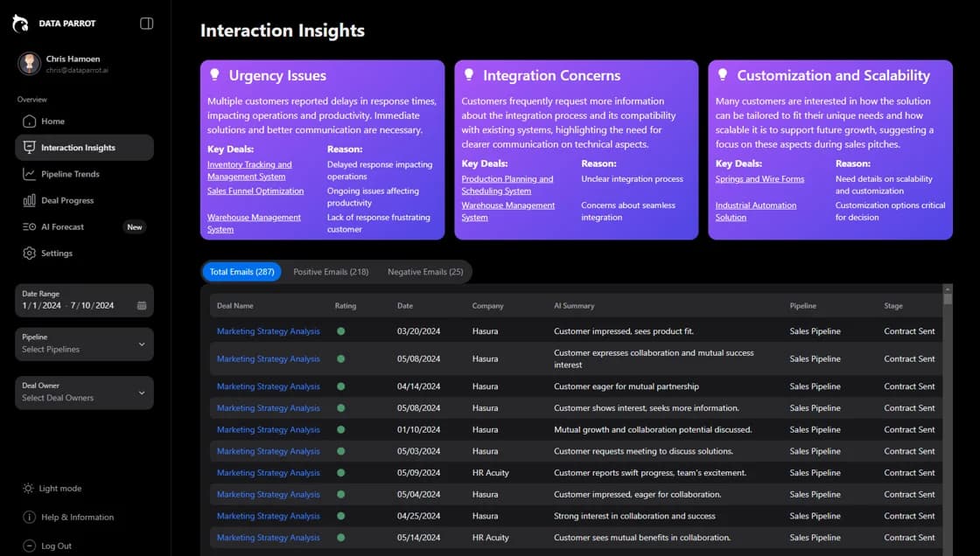The height and width of the screenshot is (556, 980).
Task: Select the Deal Progress bar-chart icon
Action: click(31, 200)
